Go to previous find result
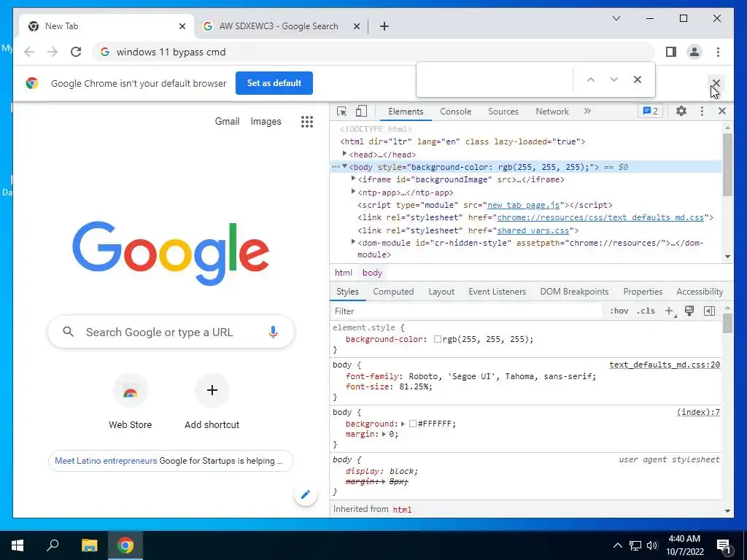 (x=591, y=79)
